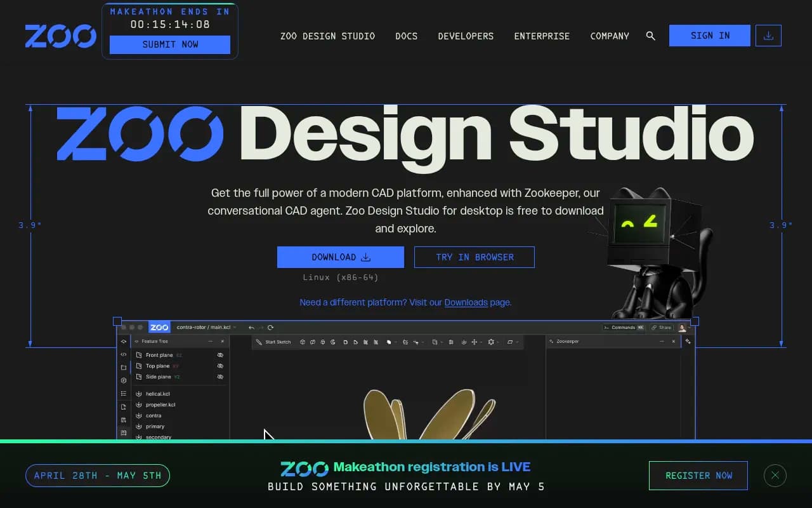Click the download icon button beside Sign In

tap(768, 36)
